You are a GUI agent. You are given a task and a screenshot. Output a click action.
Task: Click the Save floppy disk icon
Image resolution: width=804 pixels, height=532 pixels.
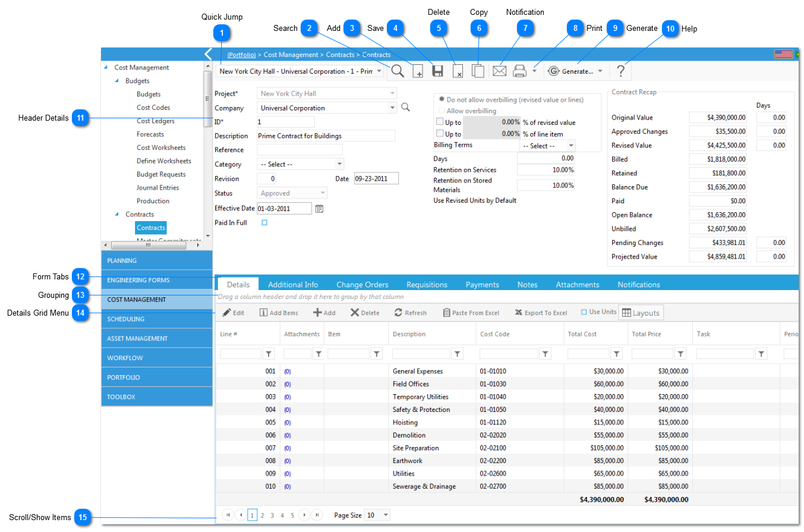pyautogui.click(x=437, y=71)
